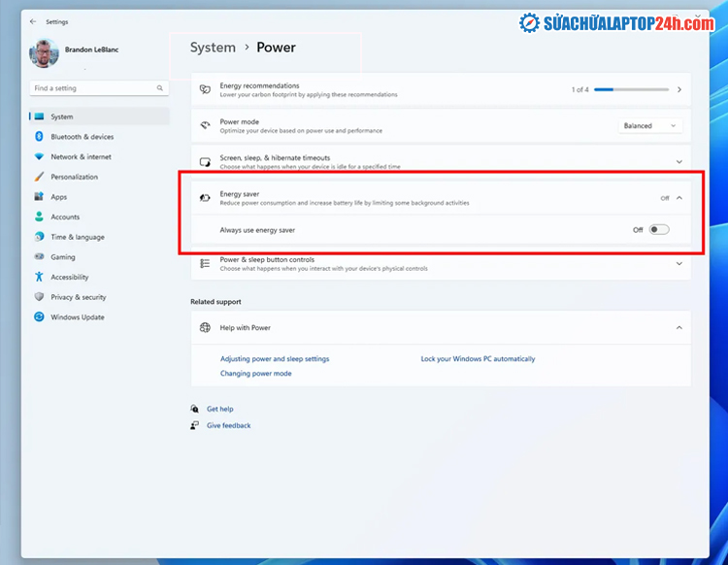Open Brandon LeBlanc profile picture

44,53
